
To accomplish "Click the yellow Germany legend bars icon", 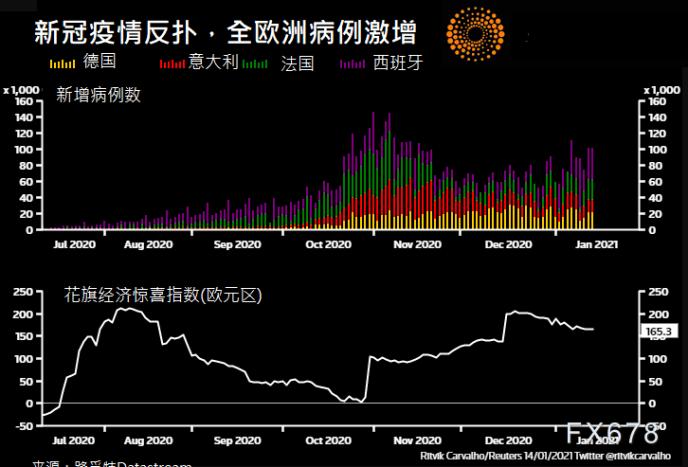I will 62,64.
